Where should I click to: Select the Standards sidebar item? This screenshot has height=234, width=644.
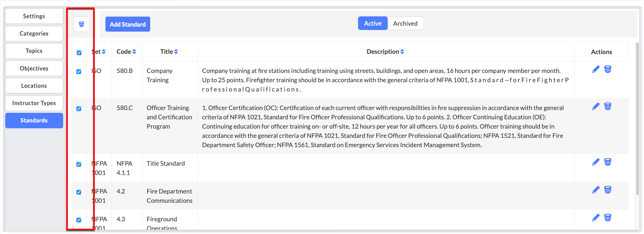[34, 120]
